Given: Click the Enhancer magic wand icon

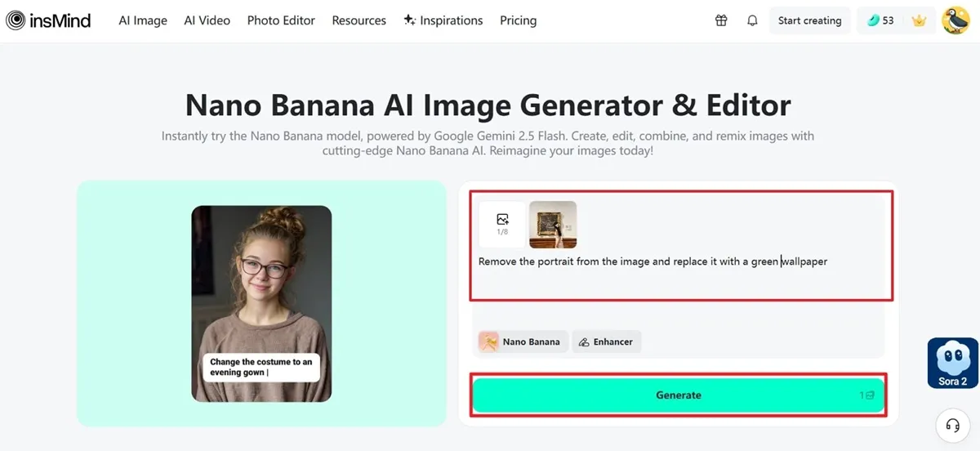Looking at the screenshot, I should pos(584,342).
